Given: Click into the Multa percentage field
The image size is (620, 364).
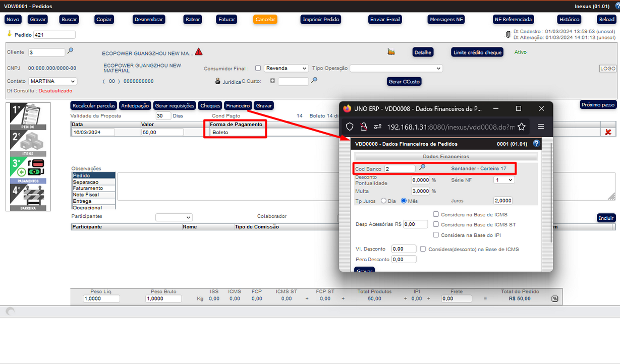Looking at the screenshot, I should tap(421, 191).
